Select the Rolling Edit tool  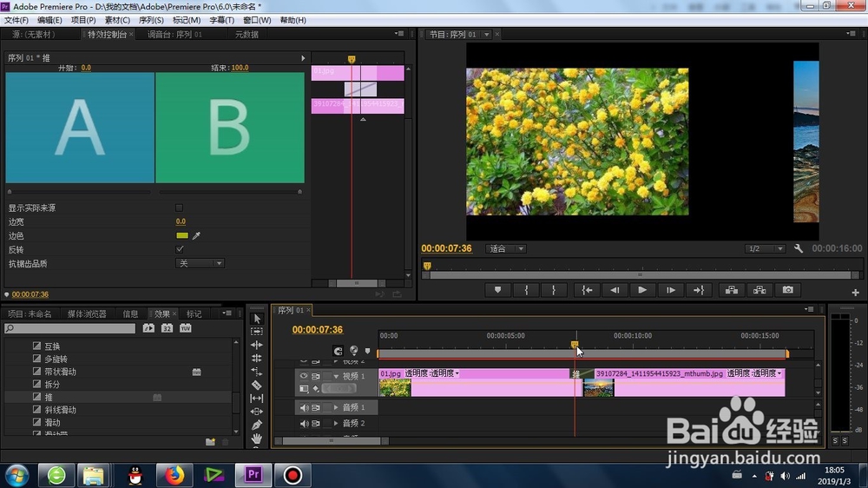click(257, 358)
